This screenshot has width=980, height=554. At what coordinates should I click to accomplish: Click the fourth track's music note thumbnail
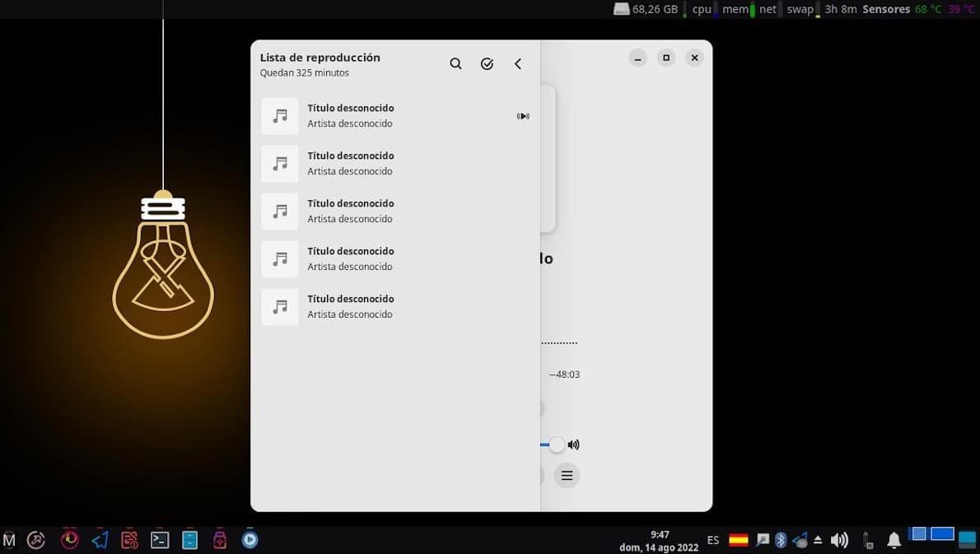[x=280, y=258]
